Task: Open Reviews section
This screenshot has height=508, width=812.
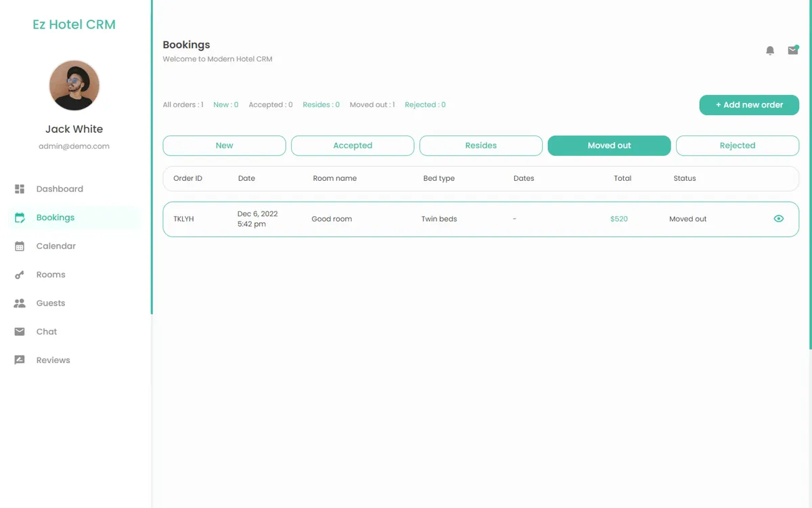Action: coord(74,360)
